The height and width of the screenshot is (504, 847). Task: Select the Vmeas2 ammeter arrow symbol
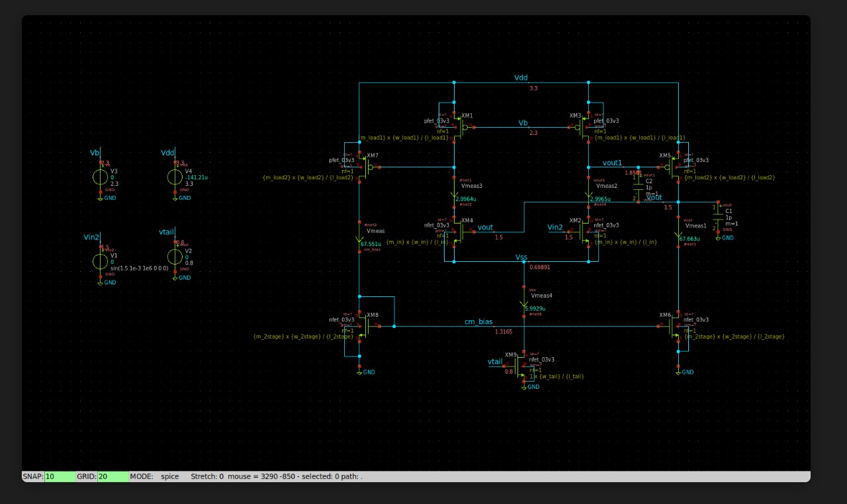pos(589,192)
